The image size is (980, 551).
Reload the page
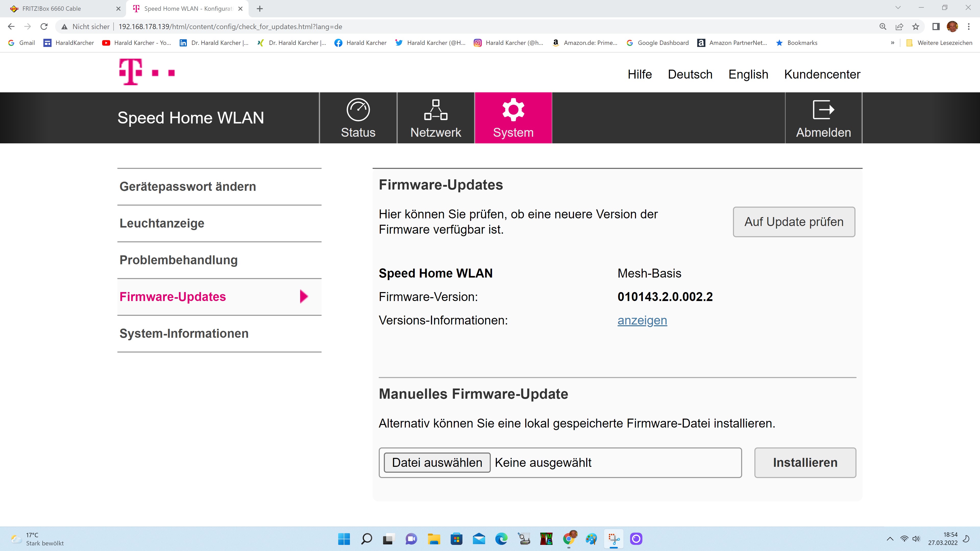tap(44, 27)
